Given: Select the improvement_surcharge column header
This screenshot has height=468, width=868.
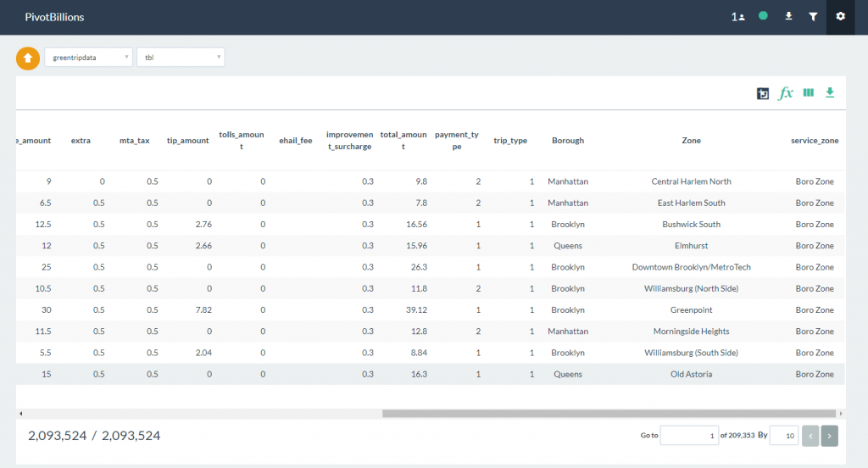Looking at the screenshot, I should (x=349, y=141).
